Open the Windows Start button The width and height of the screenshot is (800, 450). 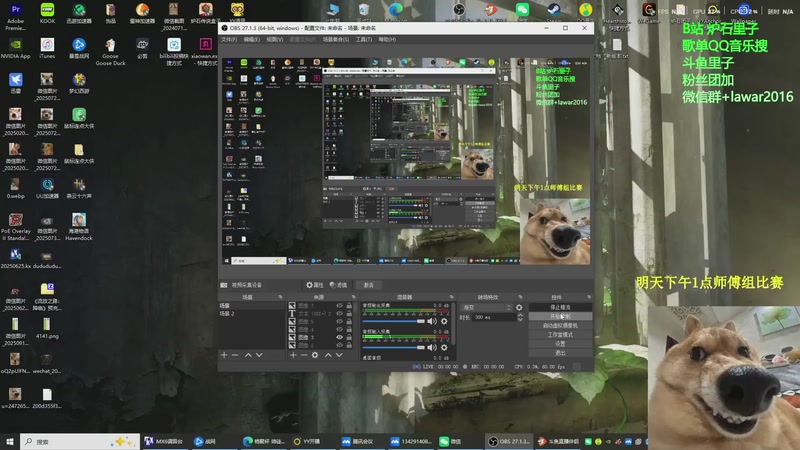click(10, 441)
